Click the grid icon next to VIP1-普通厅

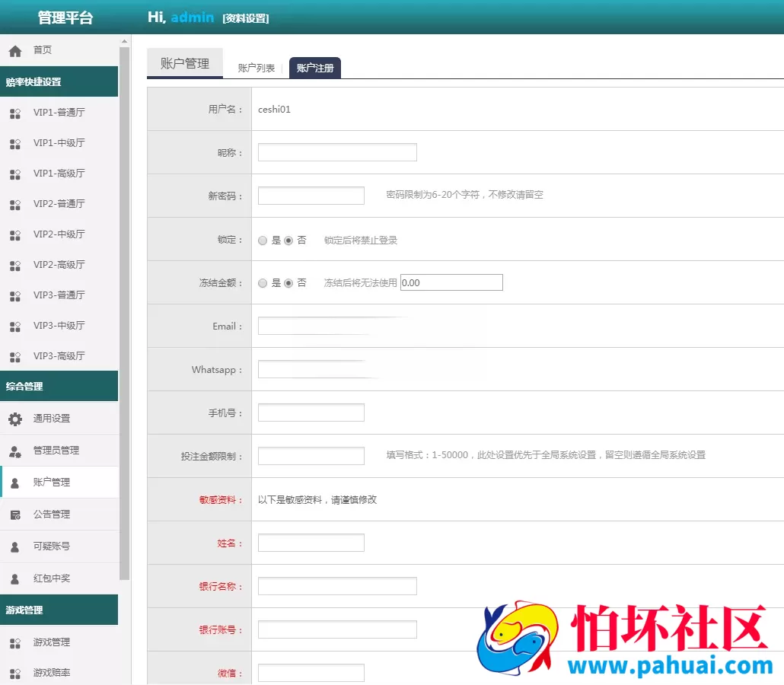tap(15, 113)
